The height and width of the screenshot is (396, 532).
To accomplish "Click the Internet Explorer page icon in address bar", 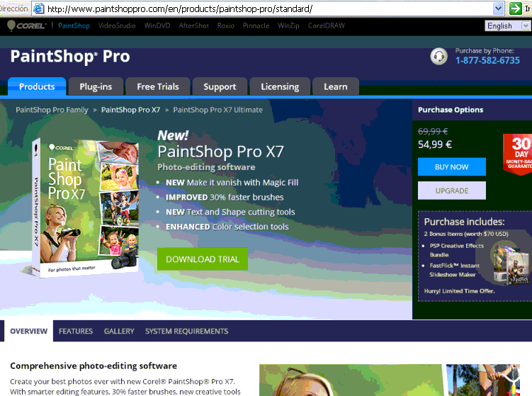I will (x=38, y=9).
